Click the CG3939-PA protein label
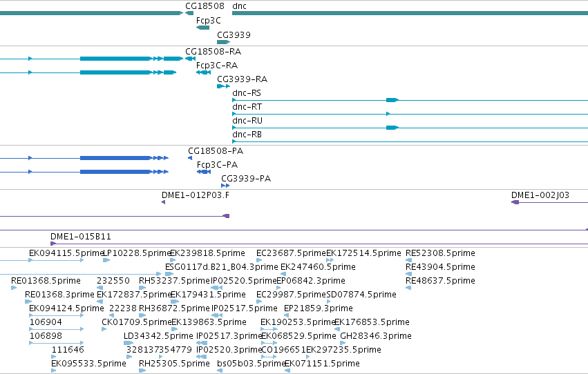This screenshot has height=374, width=588. (x=246, y=179)
